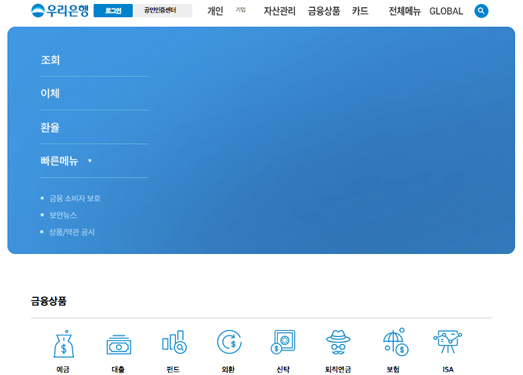Screen dimensions: 523x375
Task: Open the 보안뉴스 link
Action: (63, 215)
